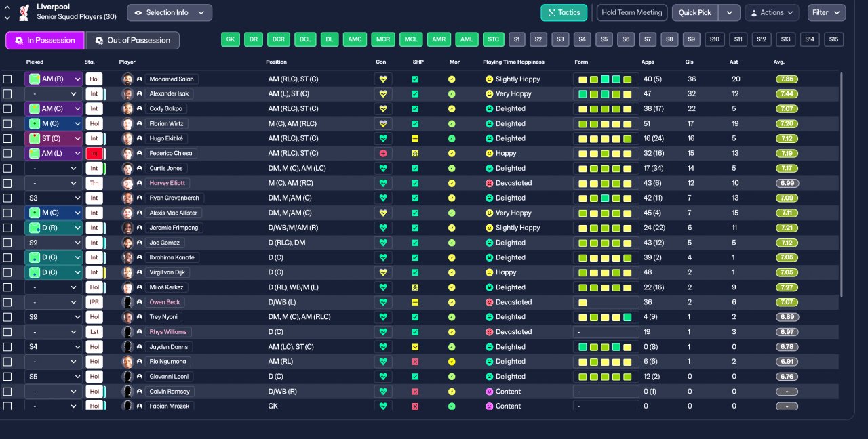Expand the Selection Info dropdown
Image resolution: width=868 pixels, height=439 pixels.
(170, 12)
